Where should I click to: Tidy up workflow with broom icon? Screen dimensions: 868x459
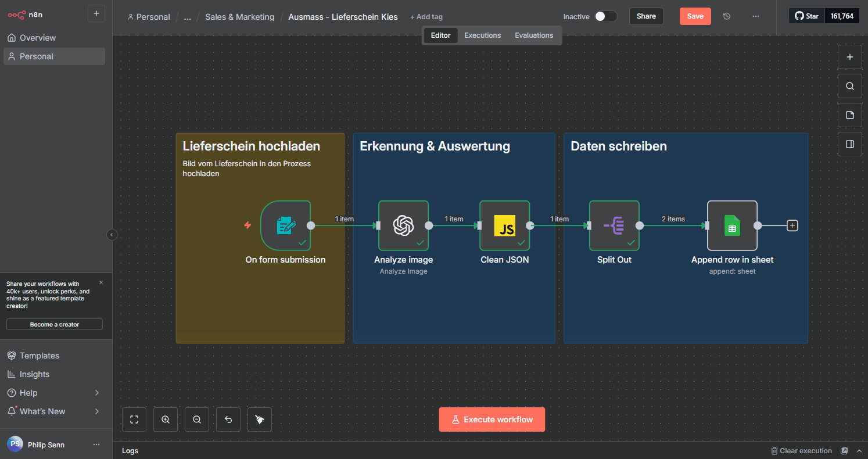point(260,419)
